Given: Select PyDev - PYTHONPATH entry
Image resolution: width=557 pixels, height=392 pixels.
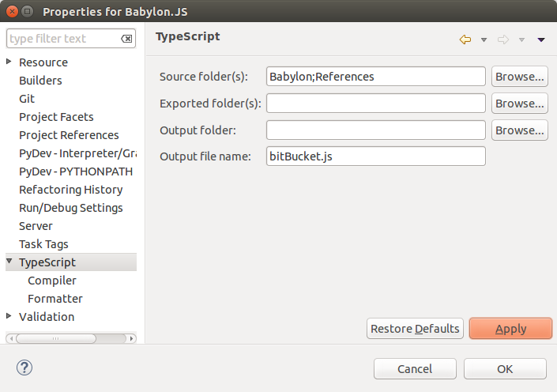Looking at the screenshot, I should 76,171.
